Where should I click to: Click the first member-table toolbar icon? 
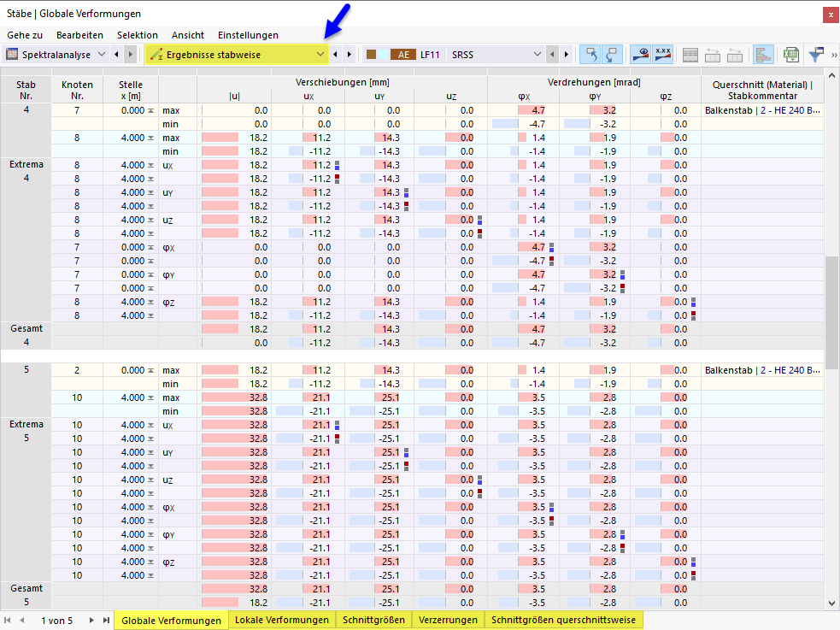click(x=713, y=55)
